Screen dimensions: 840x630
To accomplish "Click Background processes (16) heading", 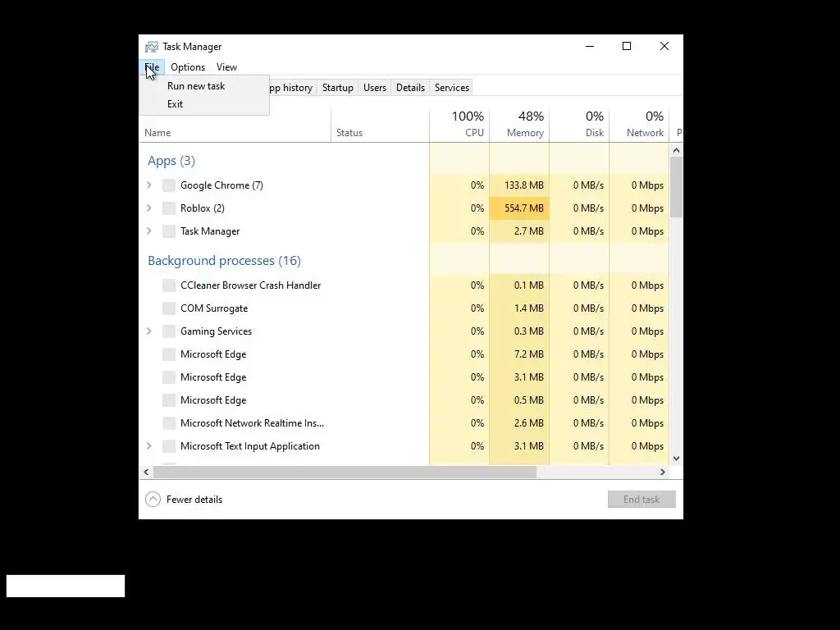I will click(x=224, y=261).
